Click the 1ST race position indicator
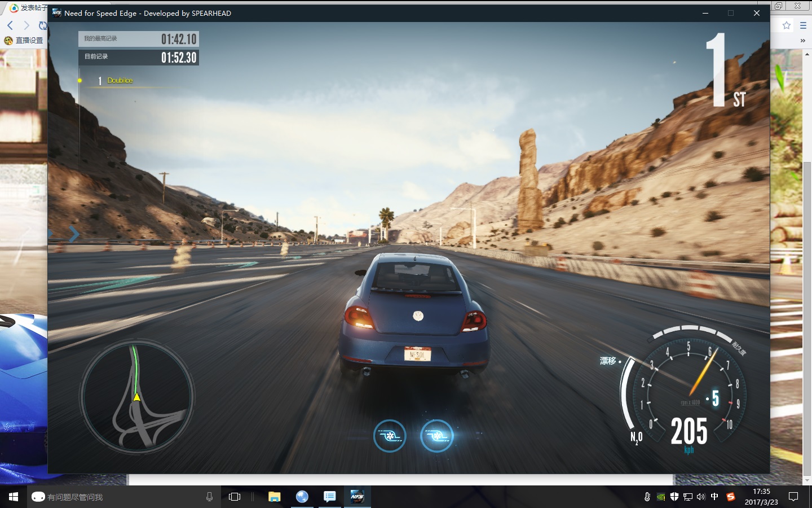 pyautogui.click(x=726, y=69)
